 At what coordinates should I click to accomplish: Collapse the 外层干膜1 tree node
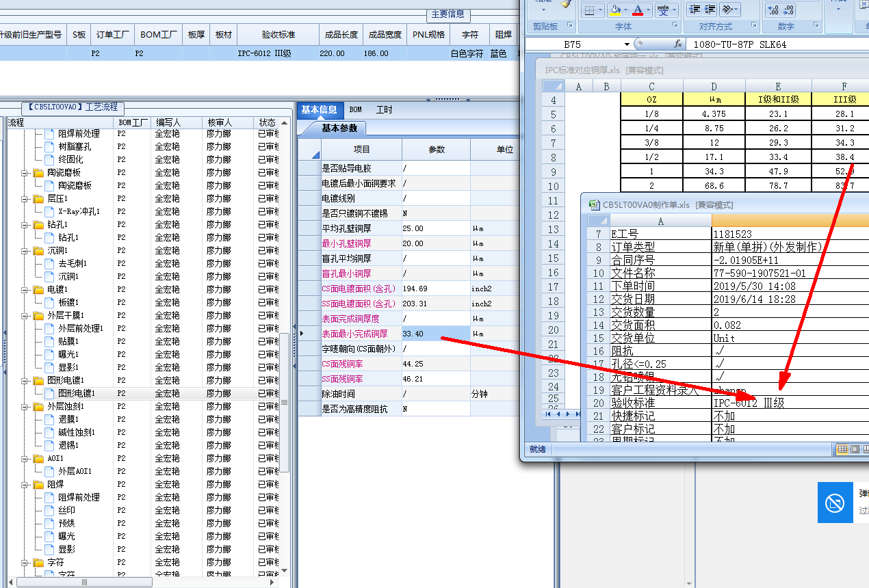tap(24, 315)
